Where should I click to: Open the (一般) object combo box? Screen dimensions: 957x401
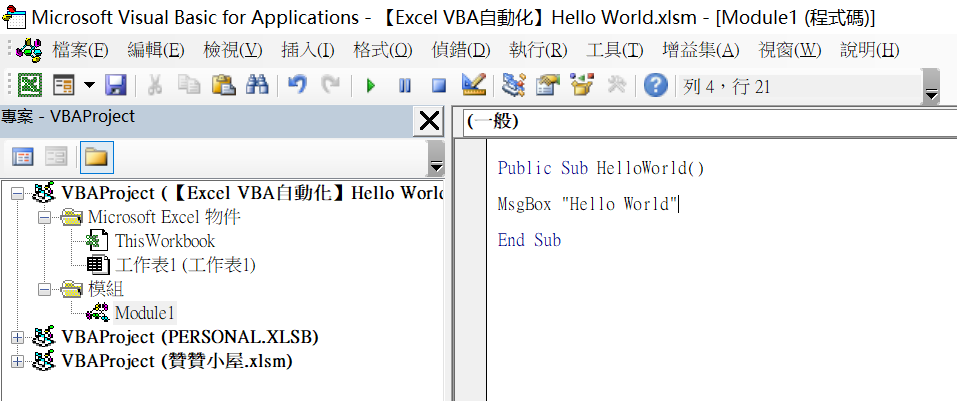point(710,122)
